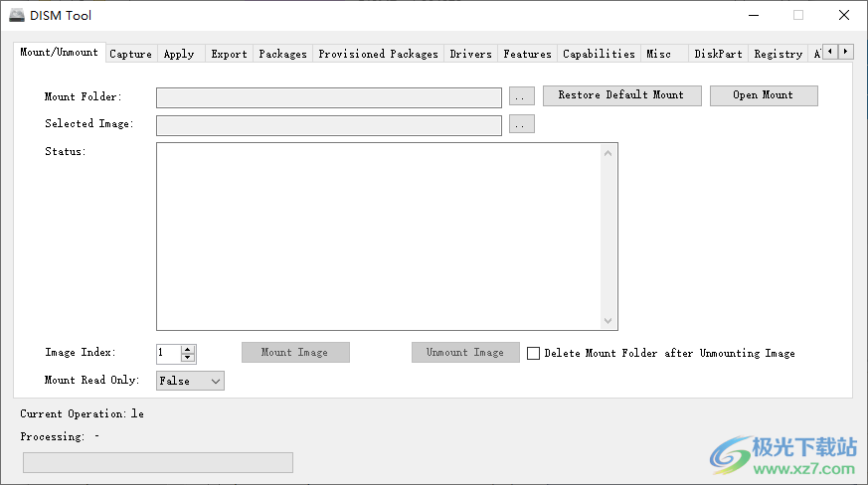Select the Packages tab
This screenshot has height=485, width=868.
282,54
